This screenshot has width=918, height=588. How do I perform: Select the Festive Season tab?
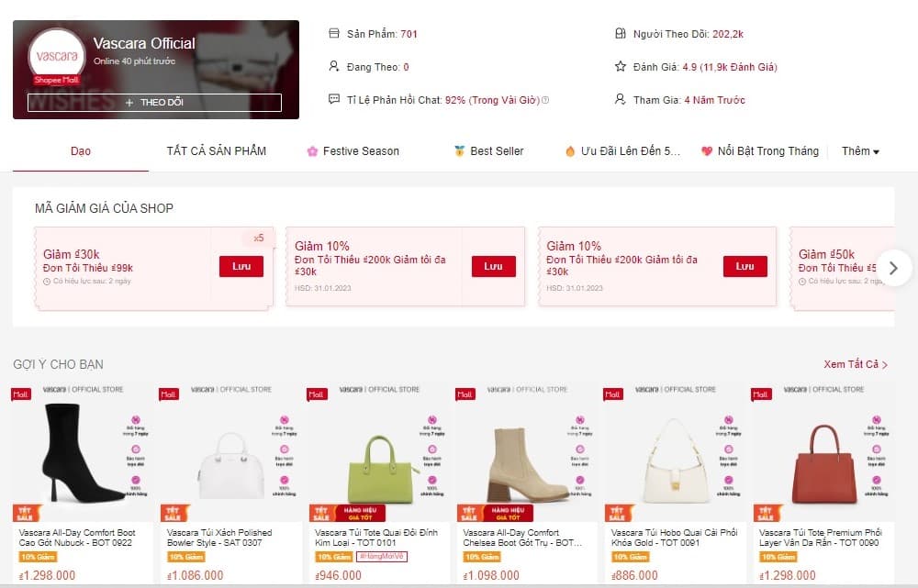(x=353, y=151)
